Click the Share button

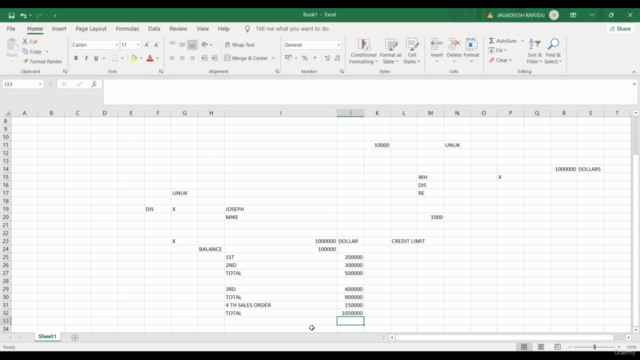click(x=620, y=29)
